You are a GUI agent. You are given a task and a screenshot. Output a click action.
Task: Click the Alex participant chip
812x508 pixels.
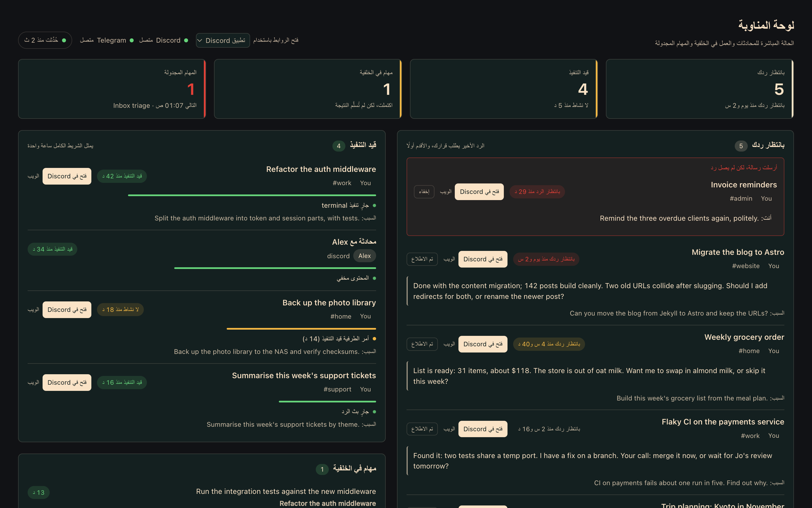point(364,256)
